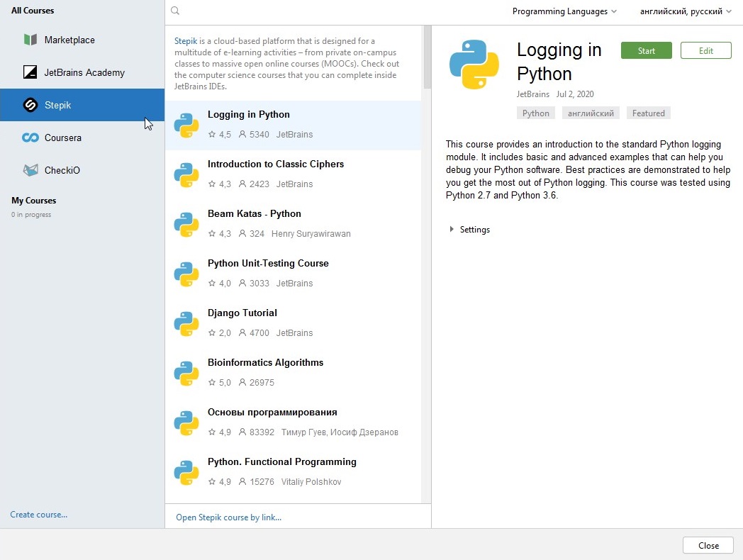Open Stepik course by link
The width and height of the screenshot is (743, 560).
pyautogui.click(x=229, y=517)
